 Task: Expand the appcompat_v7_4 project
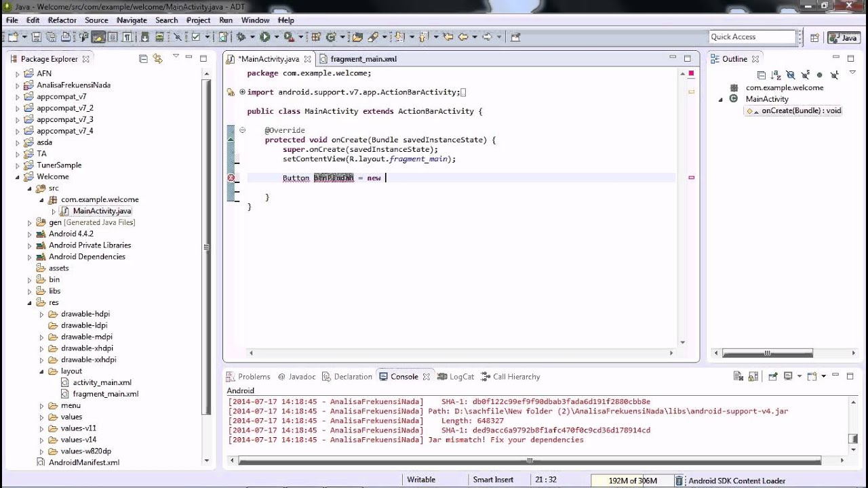18,131
